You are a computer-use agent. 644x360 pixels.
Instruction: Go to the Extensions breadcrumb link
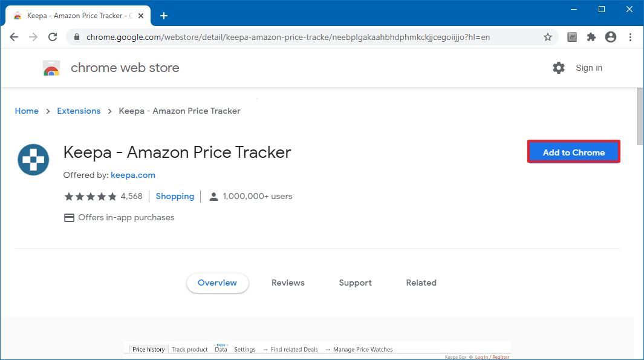pyautogui.click(x=79, y=111)
